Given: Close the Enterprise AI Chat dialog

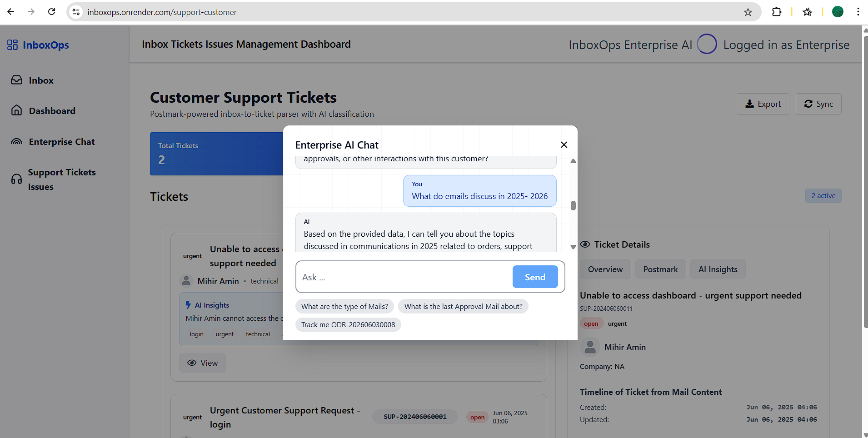Looking at the screenshot, I should tap(564, 144).
